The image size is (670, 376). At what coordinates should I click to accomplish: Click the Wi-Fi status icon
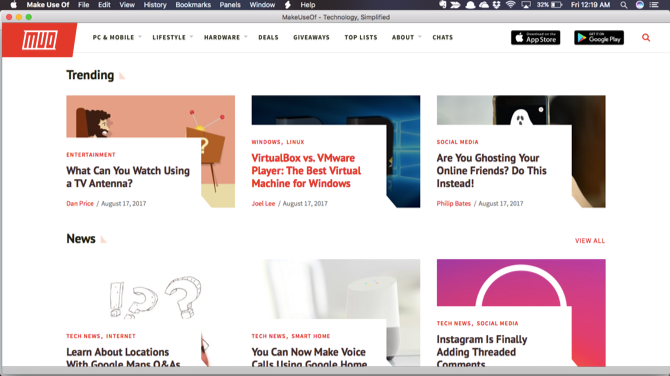(x=510, y=5)
